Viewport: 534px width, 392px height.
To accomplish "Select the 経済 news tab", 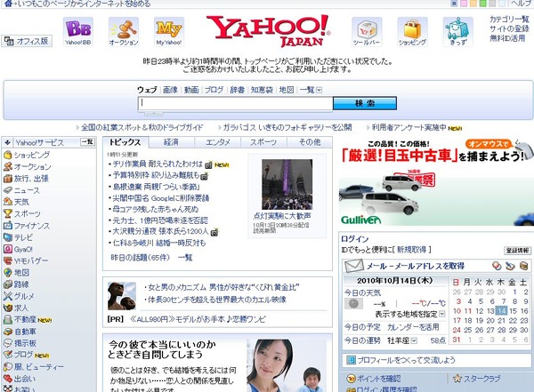I will click(x=171, y=142).
